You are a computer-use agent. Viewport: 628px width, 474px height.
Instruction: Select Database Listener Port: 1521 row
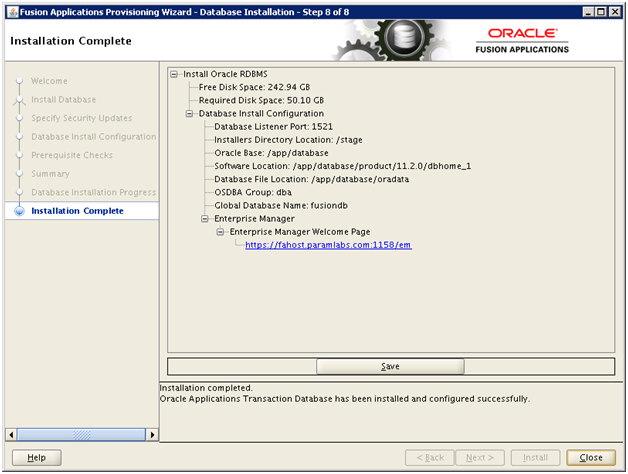[274, 127]
